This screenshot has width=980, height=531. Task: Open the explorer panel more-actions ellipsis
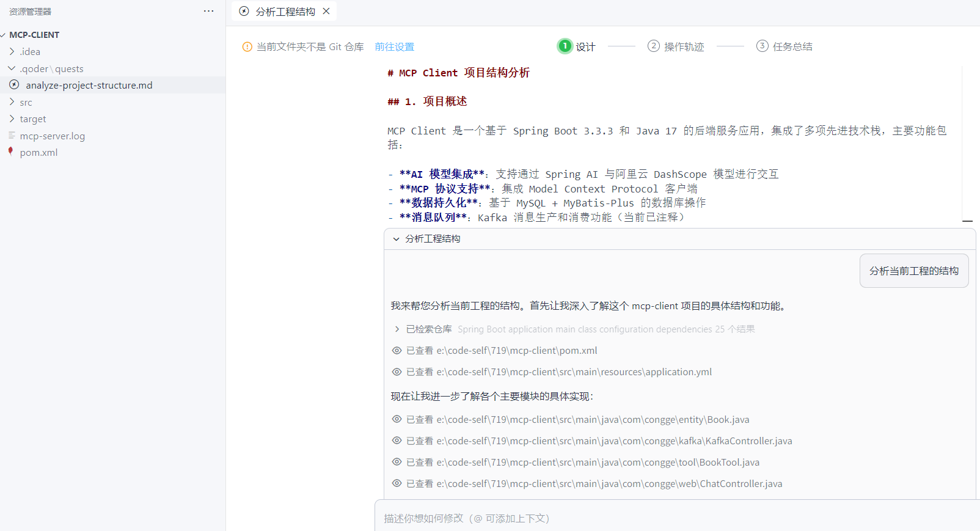[208, 11]
